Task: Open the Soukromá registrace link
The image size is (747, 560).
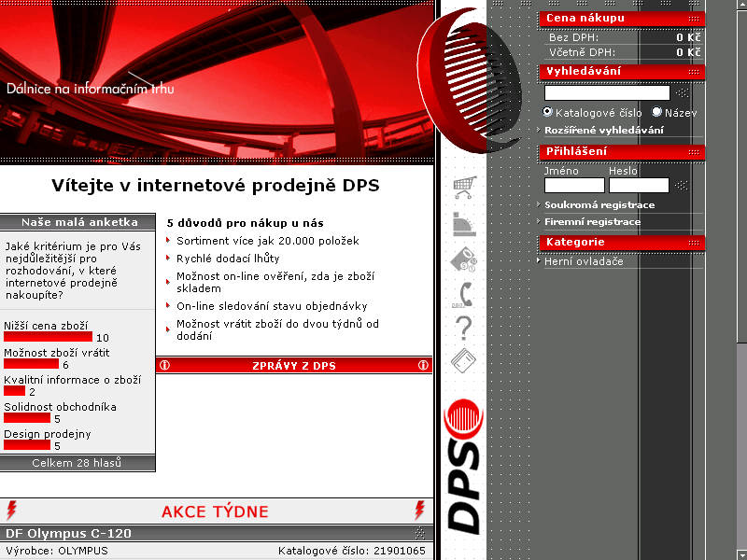Action: point(599,204)
